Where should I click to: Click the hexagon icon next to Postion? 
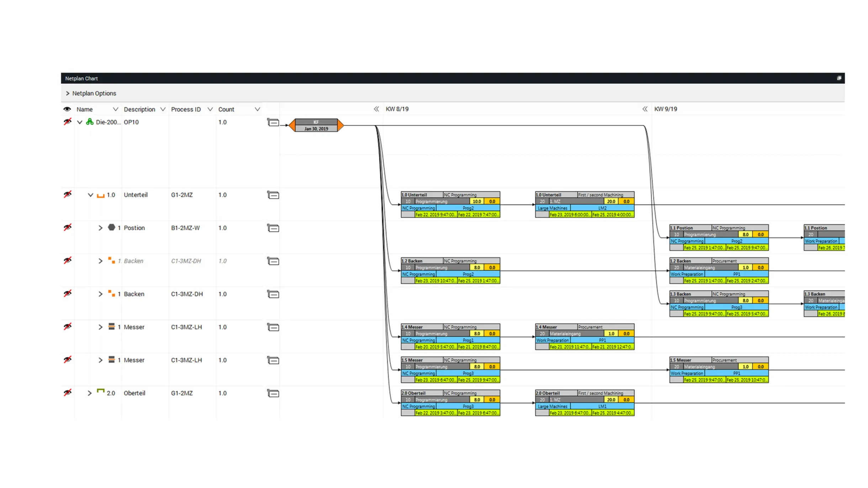pos(111,227)
